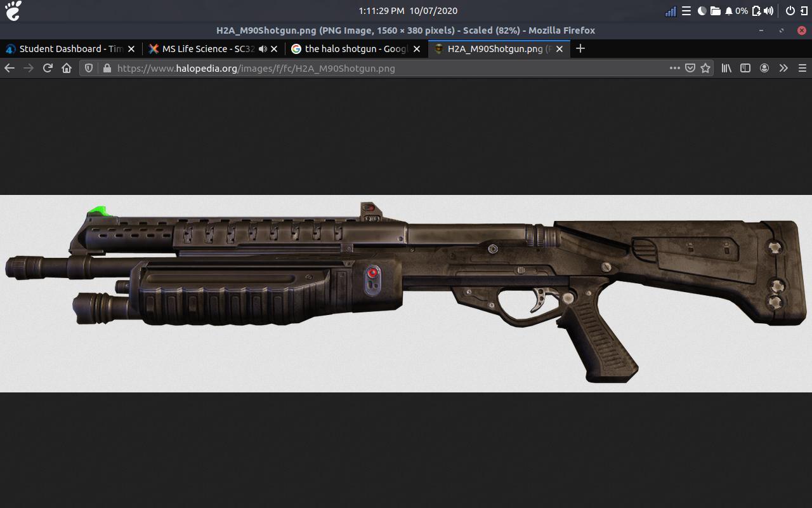The image size is (812, 508).
Task: Mute audio on MS Life Science tab
Action: [263, 49]
